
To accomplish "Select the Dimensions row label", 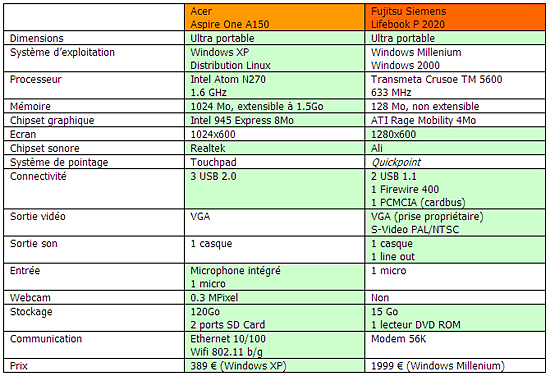I will click(37, 38).
